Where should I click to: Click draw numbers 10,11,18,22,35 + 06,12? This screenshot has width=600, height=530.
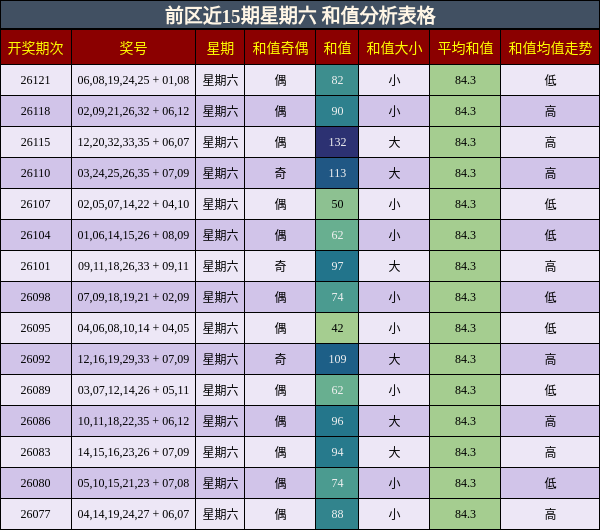[x=133, y=421]
